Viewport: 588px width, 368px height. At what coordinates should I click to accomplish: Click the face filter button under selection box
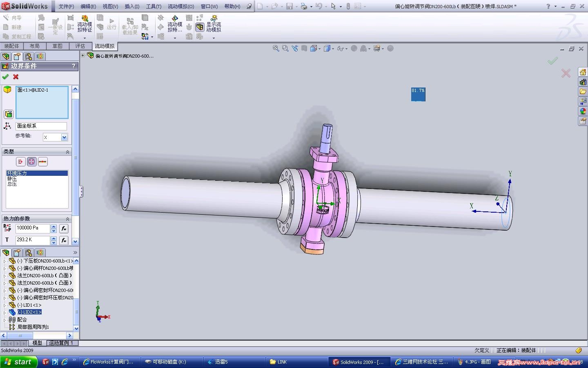coord(9,114)
